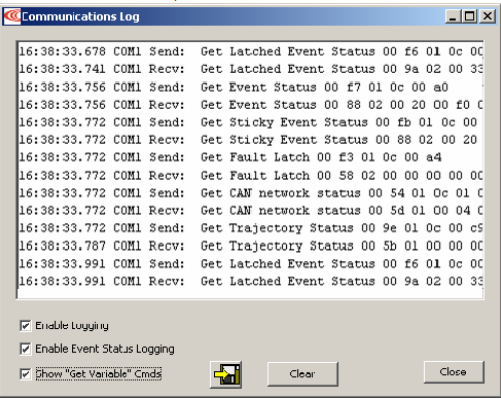Select the Recv: Get Event Status line
The image size is (501, 399).
tap(251, 105)
